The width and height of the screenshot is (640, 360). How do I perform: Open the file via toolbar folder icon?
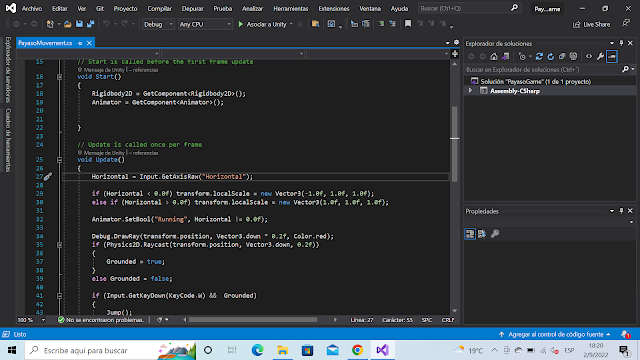click(x=68, y=24)
